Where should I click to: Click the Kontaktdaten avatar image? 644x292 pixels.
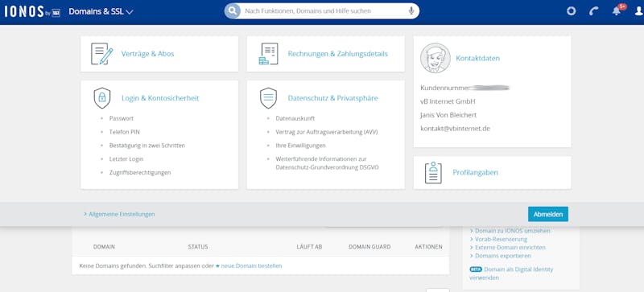coord(436,58)
